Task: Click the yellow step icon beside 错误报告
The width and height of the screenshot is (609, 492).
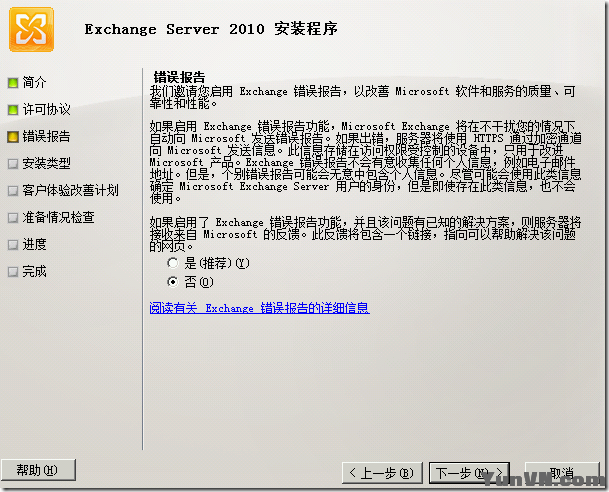Action: point(13,137)
